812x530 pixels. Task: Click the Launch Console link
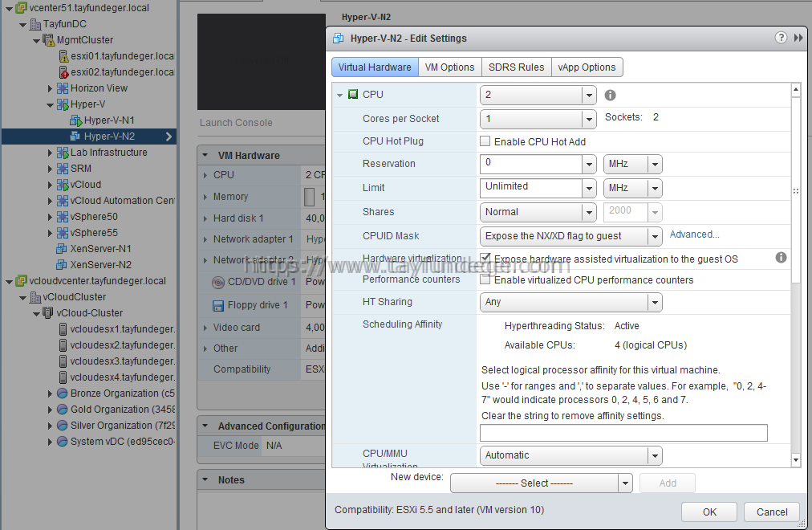(x=236, y=123)
